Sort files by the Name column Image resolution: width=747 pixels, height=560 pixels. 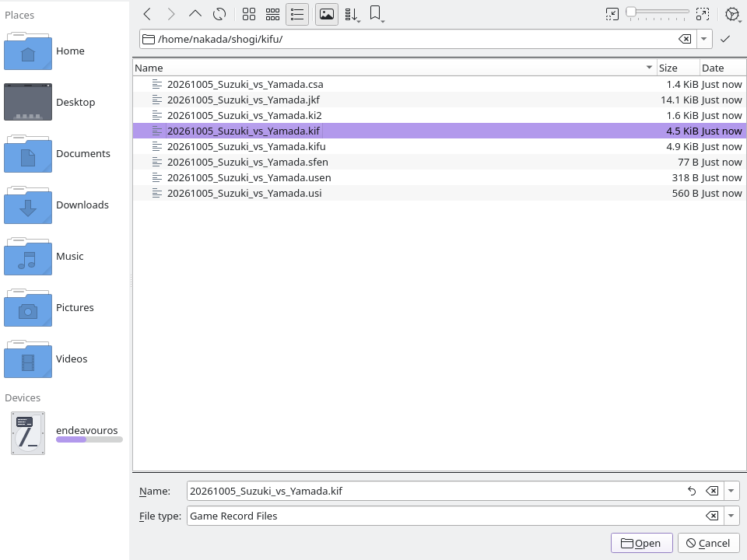click(395, 68)
